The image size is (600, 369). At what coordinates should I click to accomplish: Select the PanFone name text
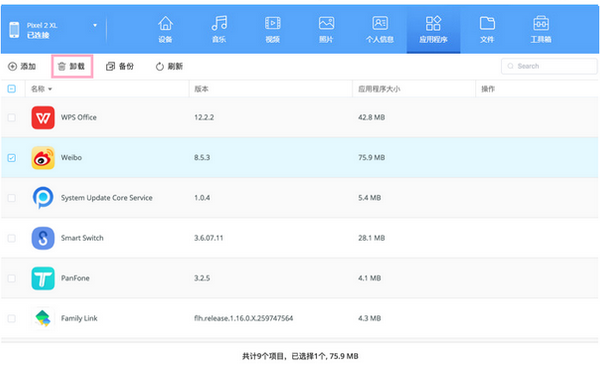coord(75,278)
